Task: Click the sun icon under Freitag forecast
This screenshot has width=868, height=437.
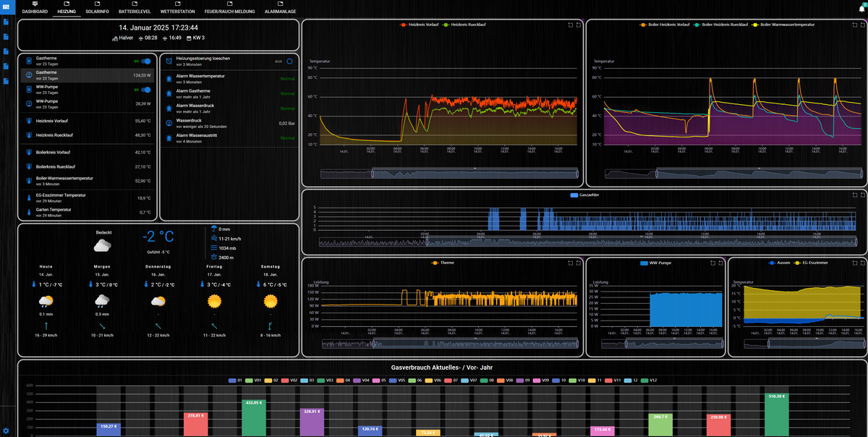Action: click(x=213, y=300)
